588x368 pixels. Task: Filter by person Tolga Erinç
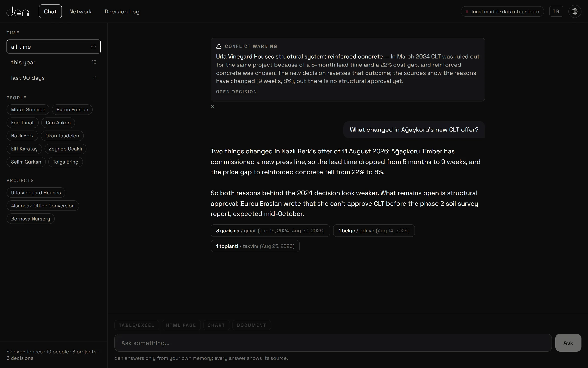[65, 162]
